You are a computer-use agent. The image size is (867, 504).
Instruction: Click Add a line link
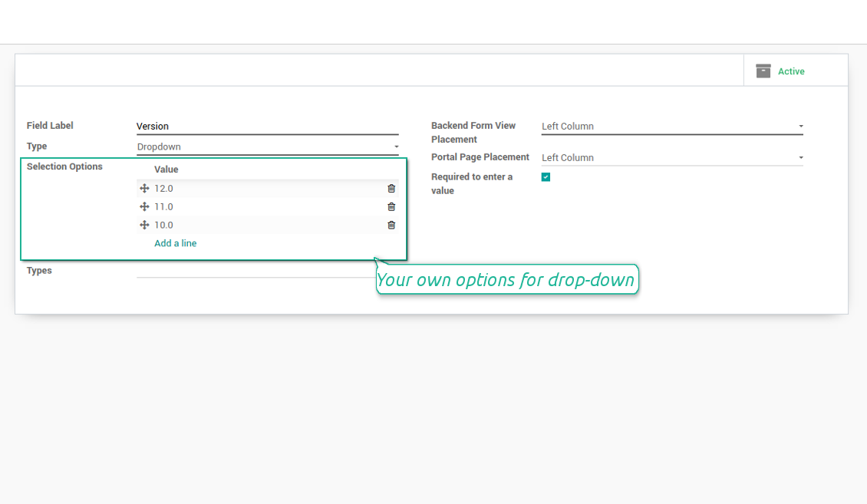176,243
